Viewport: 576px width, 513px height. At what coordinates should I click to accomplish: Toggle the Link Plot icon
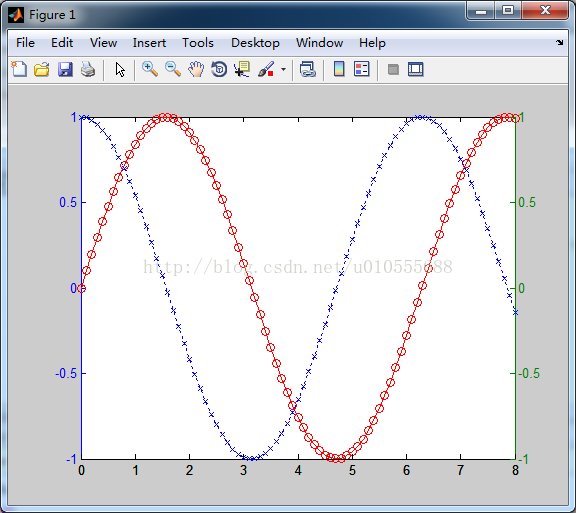pyautogui.click(x=307, y=69)
